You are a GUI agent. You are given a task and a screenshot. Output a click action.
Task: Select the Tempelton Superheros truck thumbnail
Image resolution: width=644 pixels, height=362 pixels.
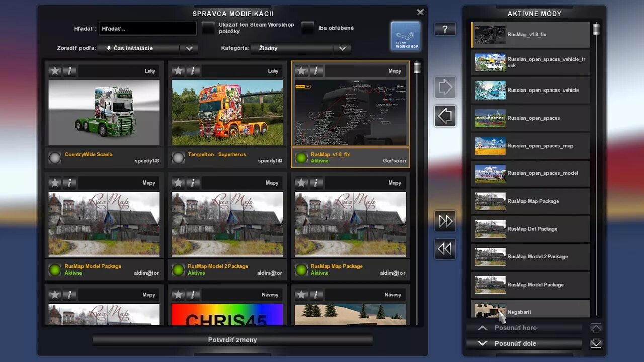[227, 113]
